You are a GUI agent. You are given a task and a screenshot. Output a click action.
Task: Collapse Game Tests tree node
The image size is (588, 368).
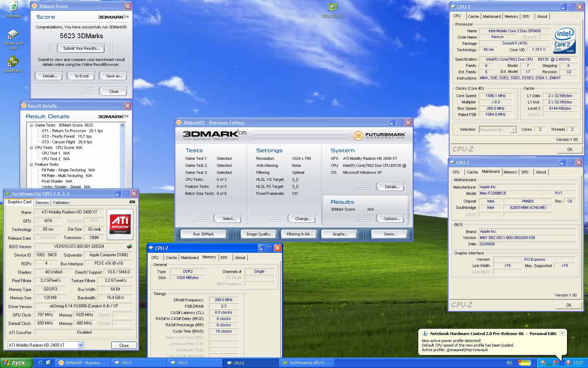[31, 125]
